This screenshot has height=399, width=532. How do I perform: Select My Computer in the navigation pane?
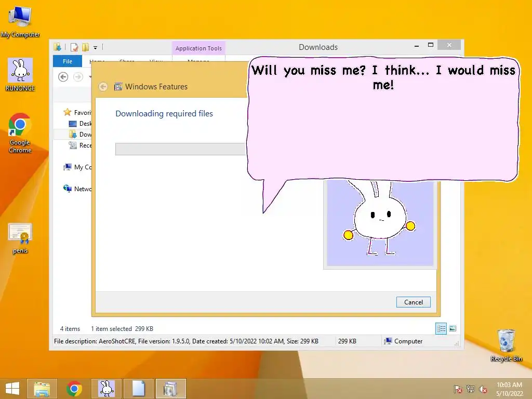77,167
